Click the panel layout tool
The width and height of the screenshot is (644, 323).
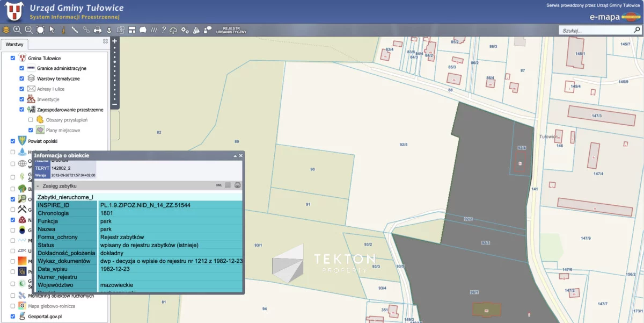[131, 30]
